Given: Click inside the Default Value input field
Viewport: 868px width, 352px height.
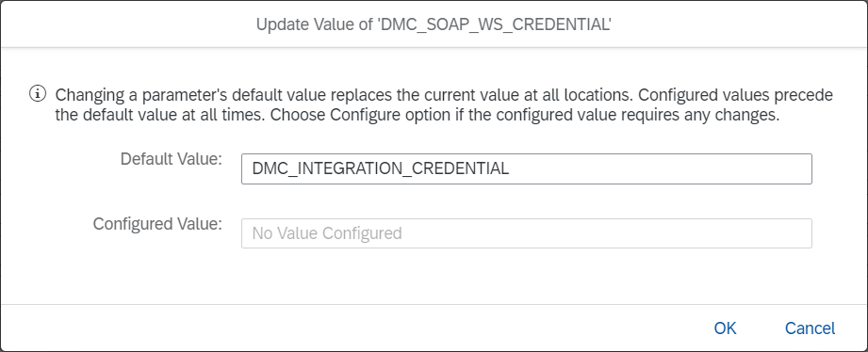Looking at the screenshot, I should (527, 168).
